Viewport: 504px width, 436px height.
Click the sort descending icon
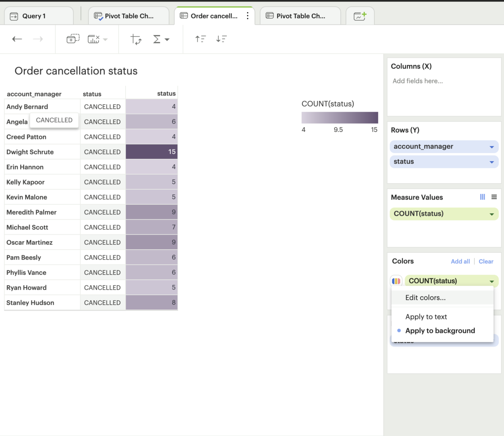click(x=221, y=39)
